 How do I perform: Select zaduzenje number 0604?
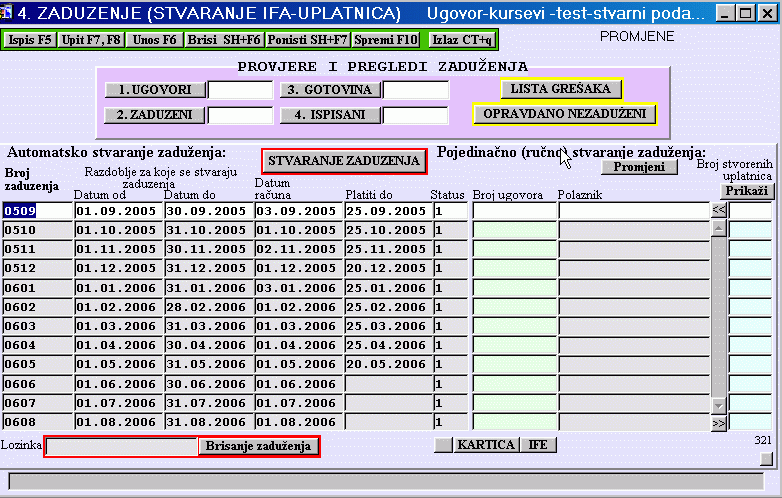click(37, 345)
